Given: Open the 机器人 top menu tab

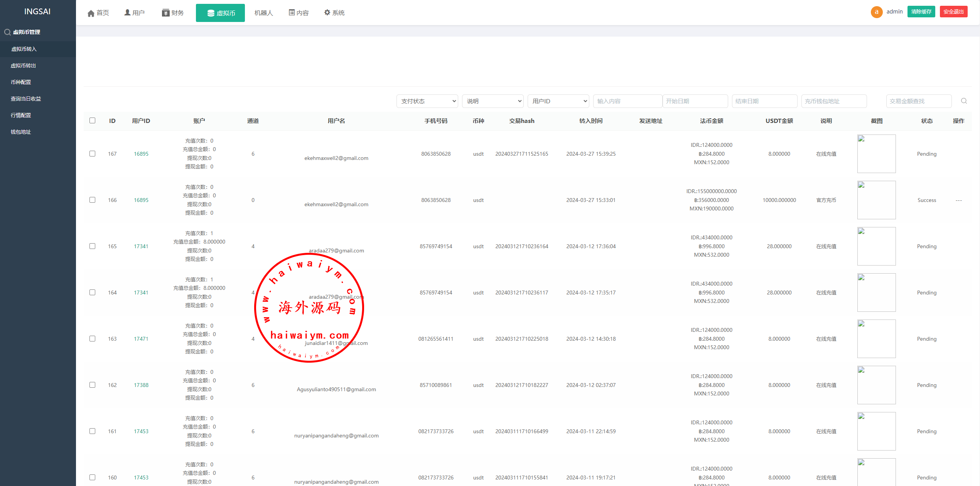Looking at the screenshot, I should click(263, 13).
